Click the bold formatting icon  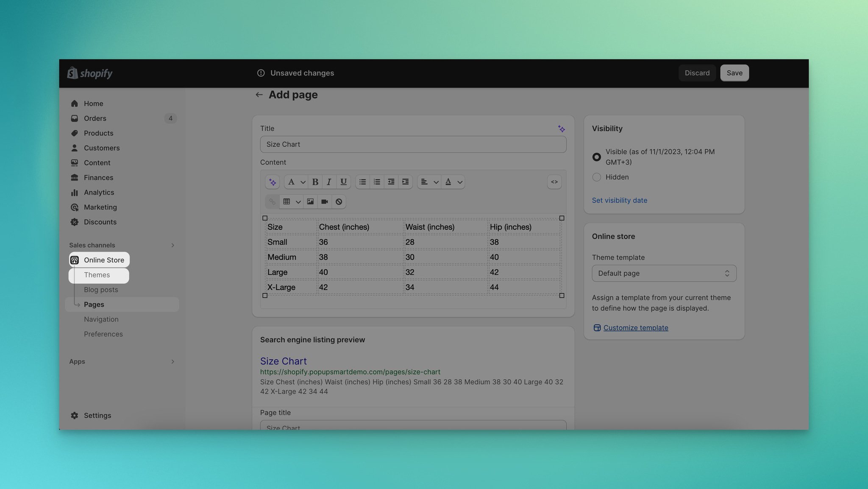coord(315,182)
